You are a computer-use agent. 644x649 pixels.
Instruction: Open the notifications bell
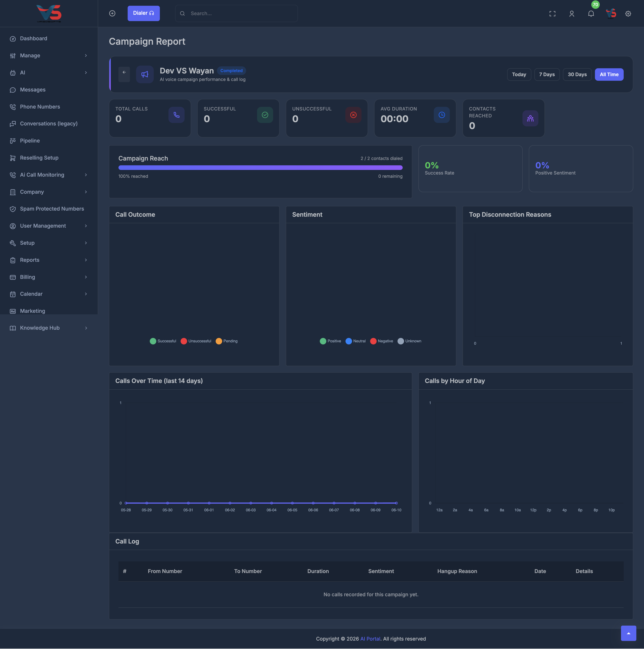pyautogui.click(x=591, y=14)
